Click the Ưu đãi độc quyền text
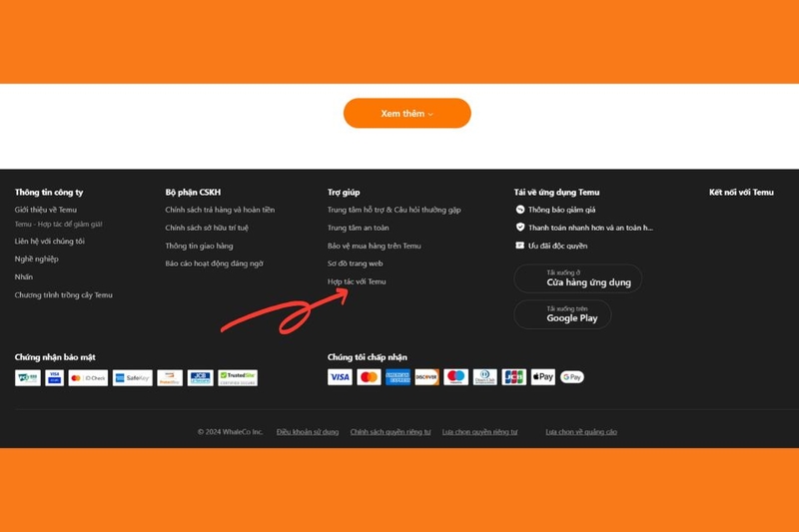The image size is (799, 532). click(x=558, y=246)
